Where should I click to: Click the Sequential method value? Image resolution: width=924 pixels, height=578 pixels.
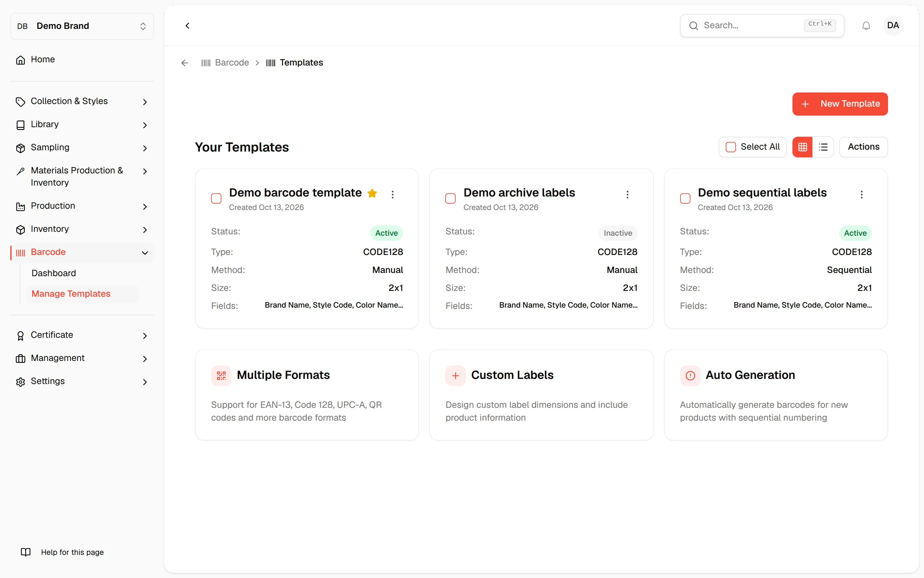point(849,270)
